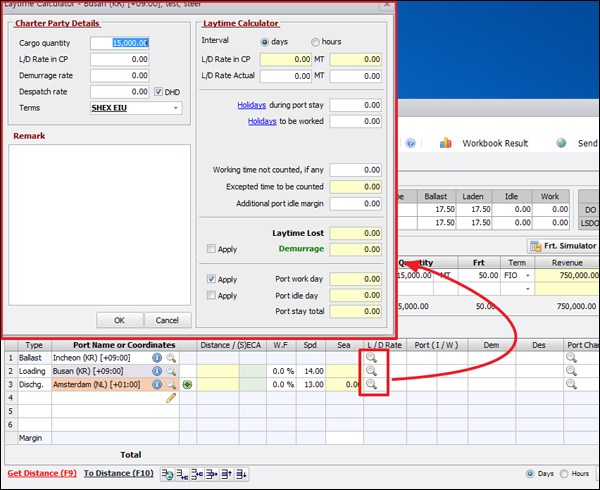Click the globe Send icon

point(561,143)
